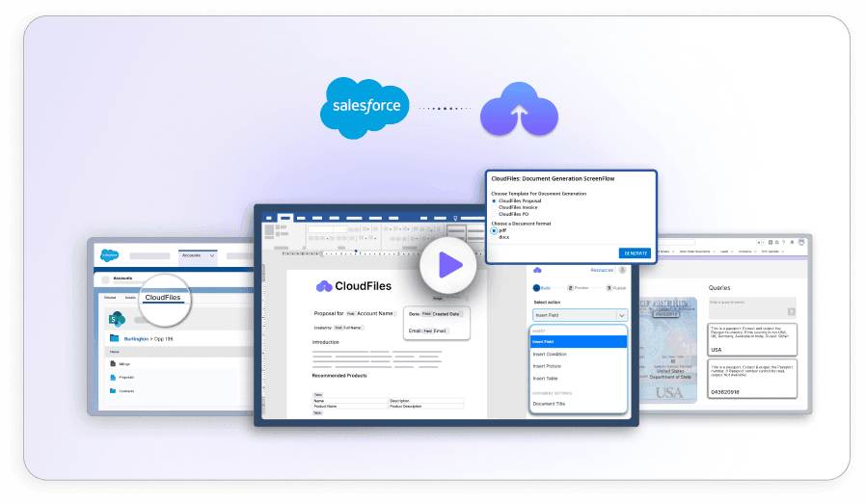Open the Insert Field action dropdown

580,315
